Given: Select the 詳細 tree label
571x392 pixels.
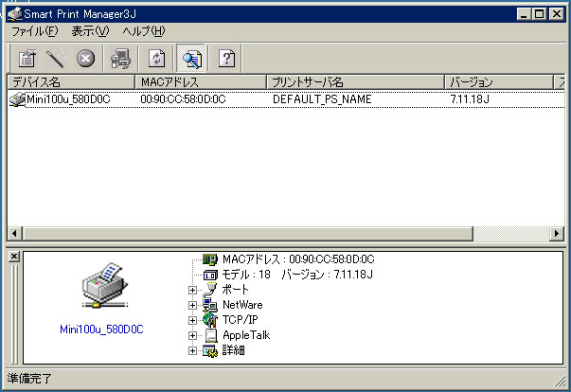Looking at the screenshot, I should click(234, 350).
